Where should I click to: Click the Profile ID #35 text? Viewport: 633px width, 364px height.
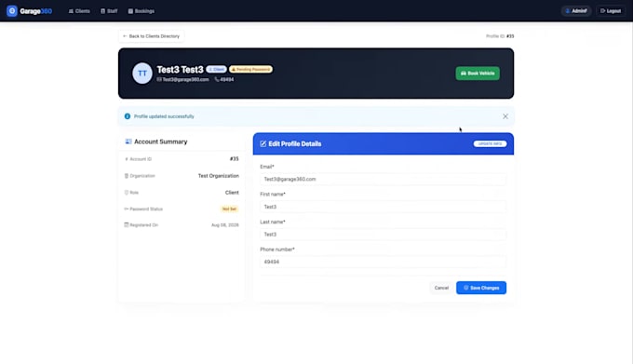tap(500, 36)
